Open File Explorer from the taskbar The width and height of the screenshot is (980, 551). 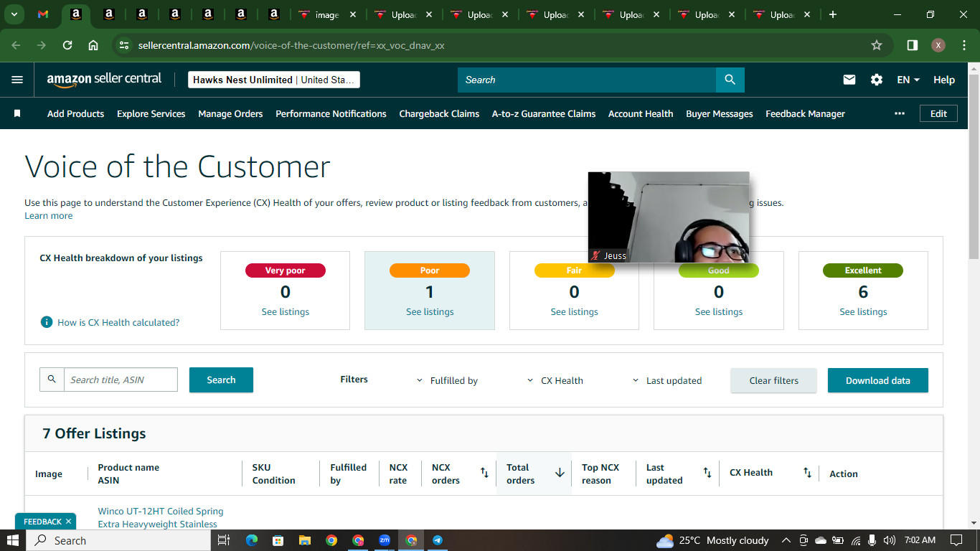(x=304, y=540)
